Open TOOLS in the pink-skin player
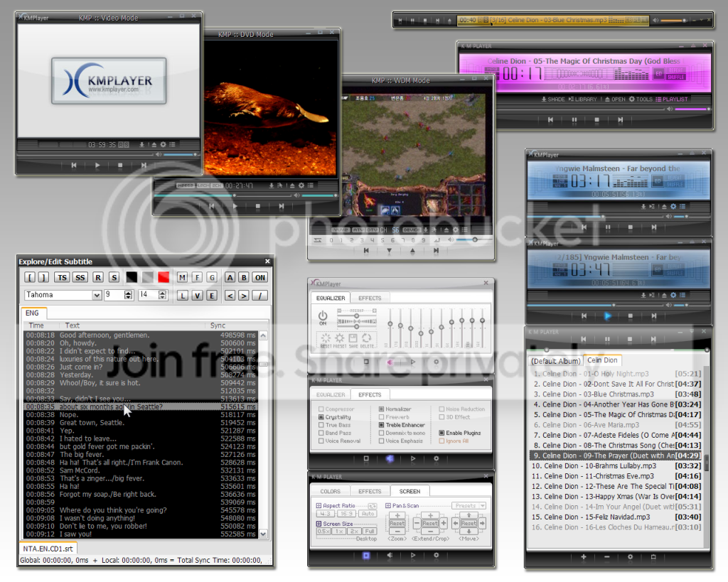728x582 pixels. coord(641,99)
